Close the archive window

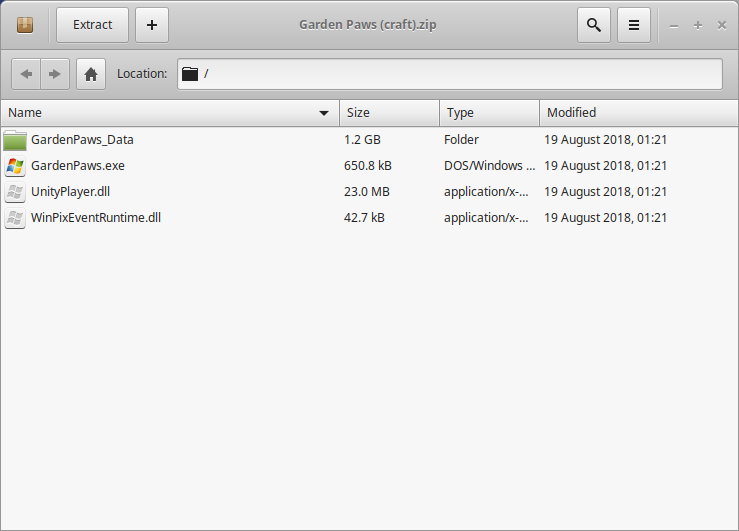[x=722, y=25]
